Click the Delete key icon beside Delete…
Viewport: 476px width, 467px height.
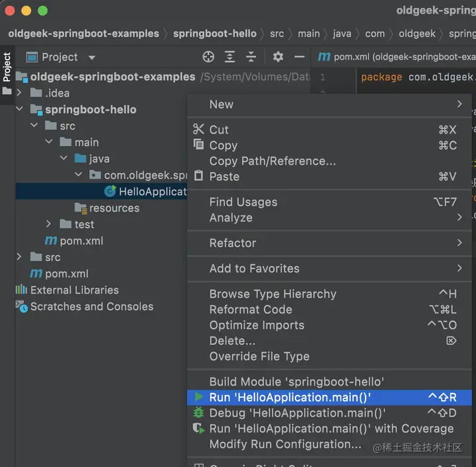(452, 341)
